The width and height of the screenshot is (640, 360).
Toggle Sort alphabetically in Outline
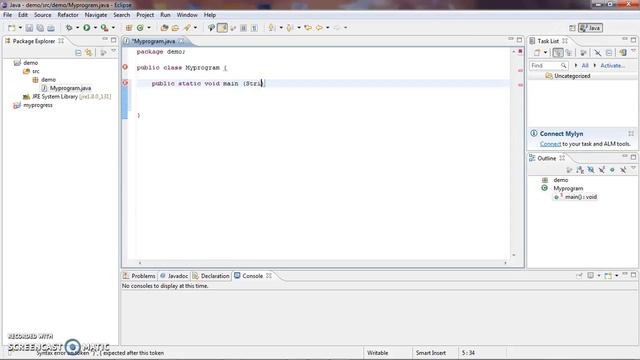coord(580,170)
